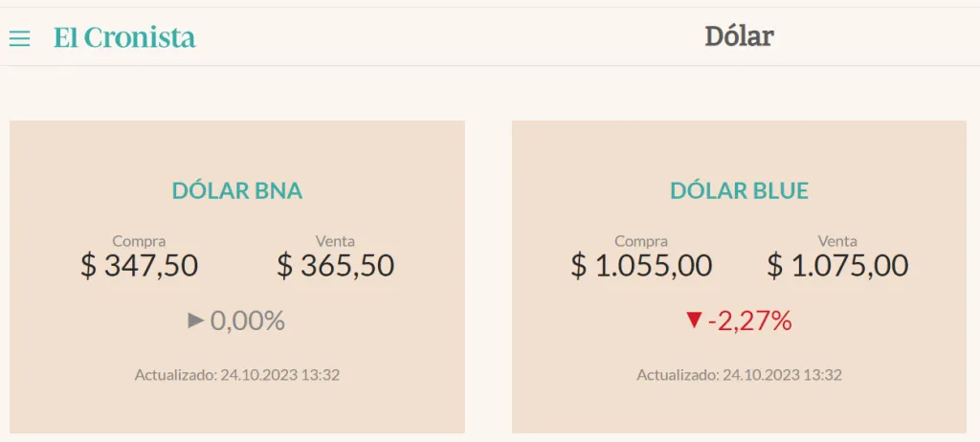Open the DÓLAR BNA title link
Screen dimensions: 980x442
point(236,190)
